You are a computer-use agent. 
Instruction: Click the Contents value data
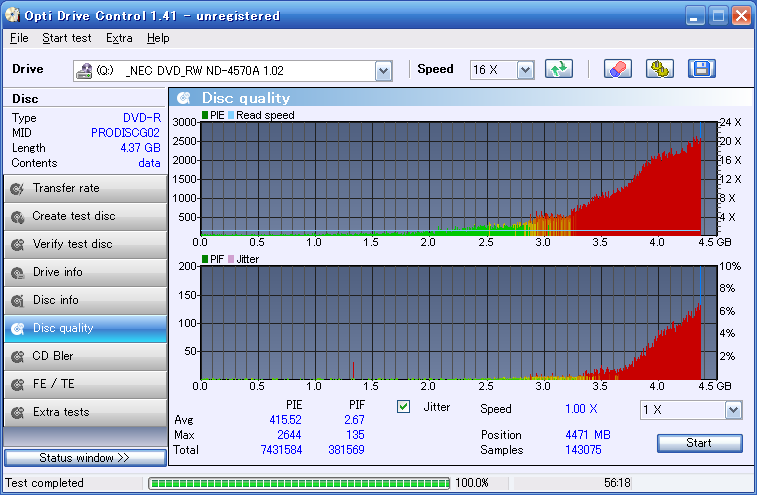tap(149, 163)
